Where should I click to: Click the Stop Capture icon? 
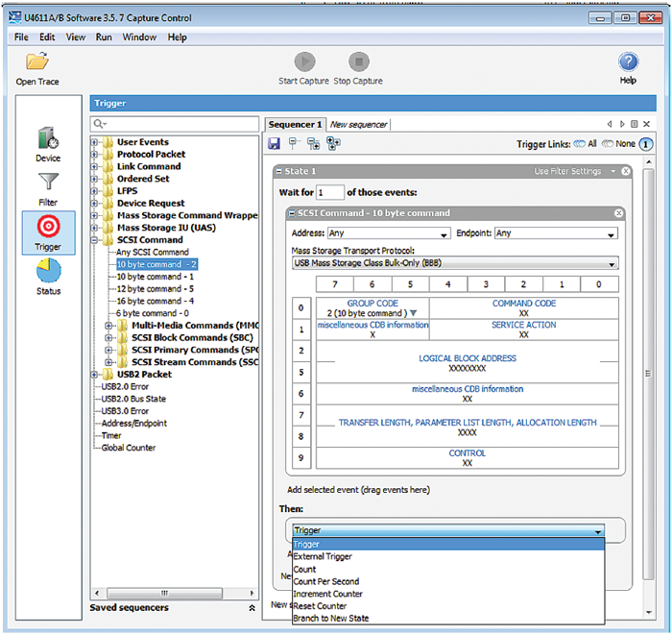coord(359,61)
